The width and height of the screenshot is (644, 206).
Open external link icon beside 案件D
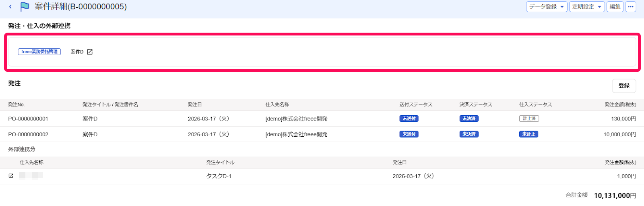[x=90, y=52]
